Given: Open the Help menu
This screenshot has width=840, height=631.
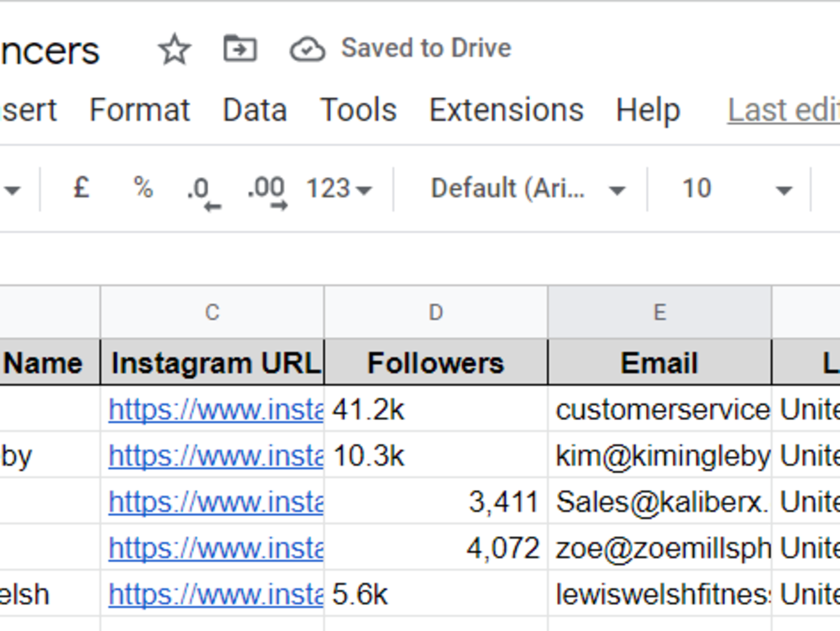Looking at the screenshot, I should tap(648, 110).
